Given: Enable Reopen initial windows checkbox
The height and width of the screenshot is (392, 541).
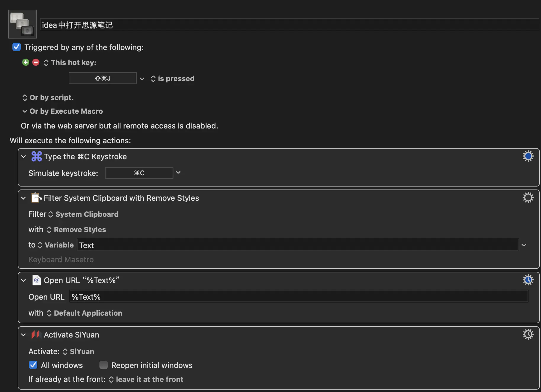Looking at the screenshot, I should [x=104, y=365].
